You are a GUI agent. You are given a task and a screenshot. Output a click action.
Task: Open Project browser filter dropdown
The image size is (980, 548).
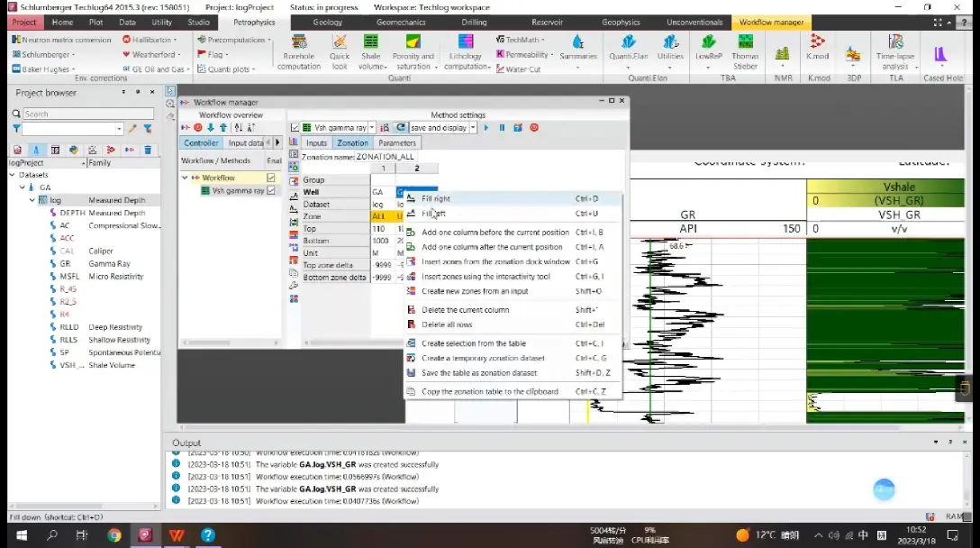point(119,129)
